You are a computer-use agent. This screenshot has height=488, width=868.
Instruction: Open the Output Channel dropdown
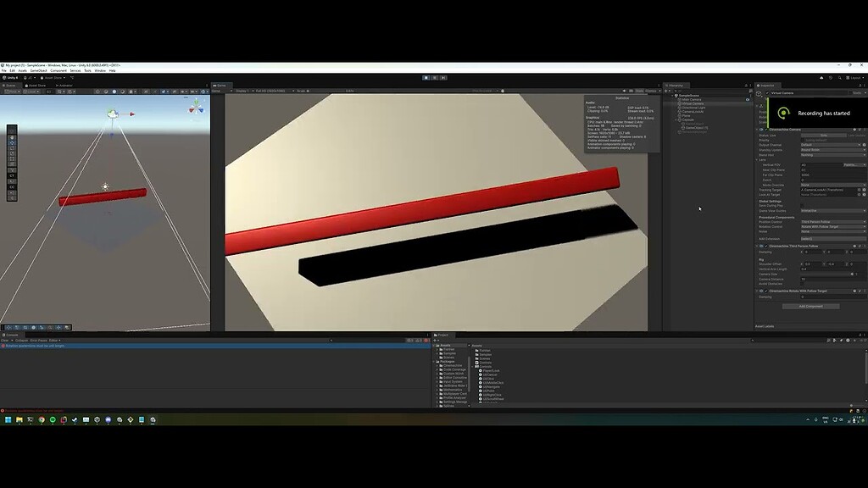coord(829,144)
